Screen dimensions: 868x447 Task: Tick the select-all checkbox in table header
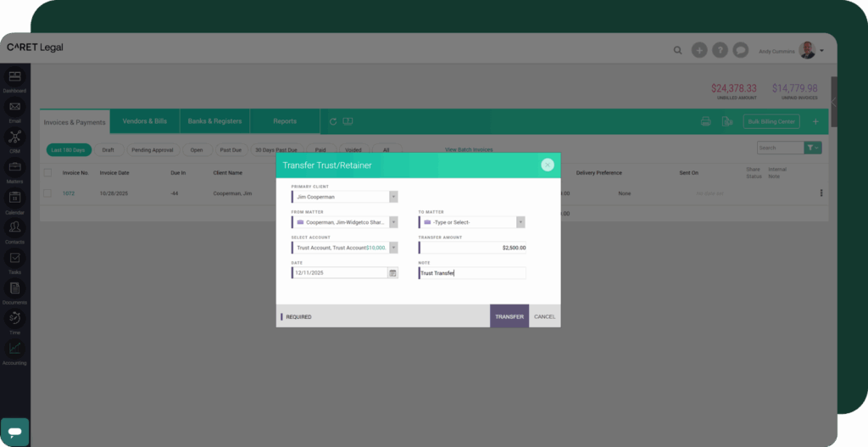[x=47, y=173]
